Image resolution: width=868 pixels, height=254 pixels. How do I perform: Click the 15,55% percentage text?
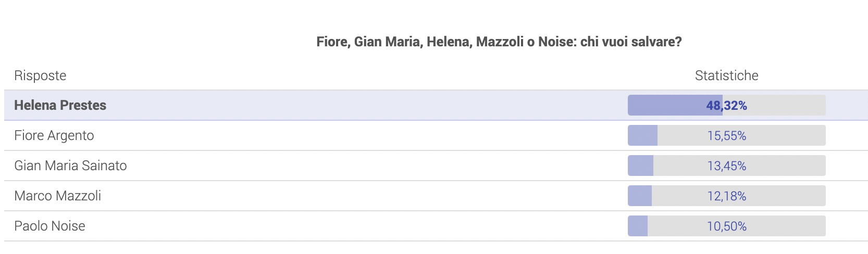tap(727, 136)
